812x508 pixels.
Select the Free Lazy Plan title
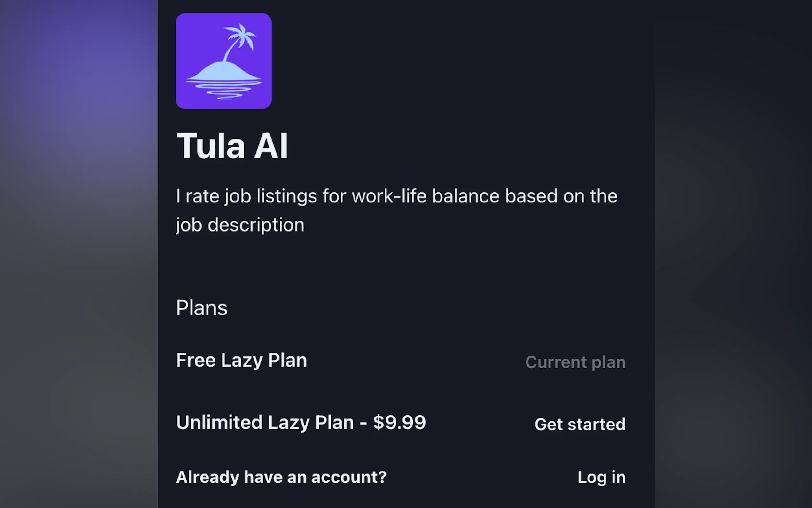pos(241,361)
